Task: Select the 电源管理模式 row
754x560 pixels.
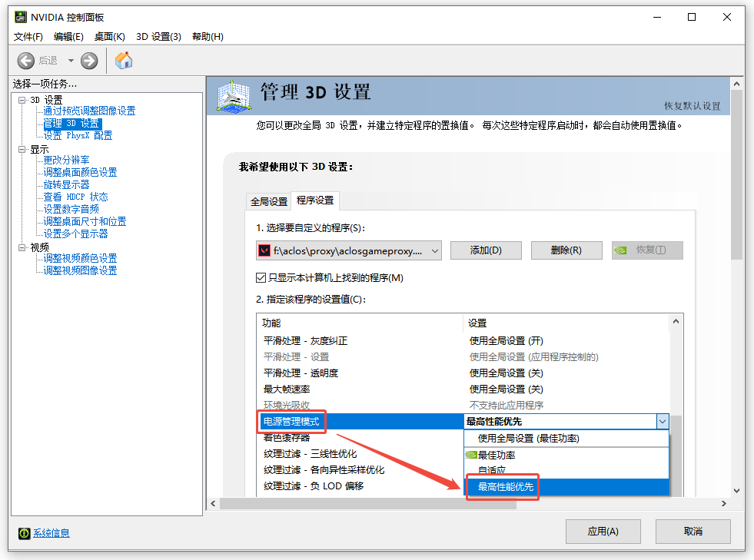Action: [360, 422]
